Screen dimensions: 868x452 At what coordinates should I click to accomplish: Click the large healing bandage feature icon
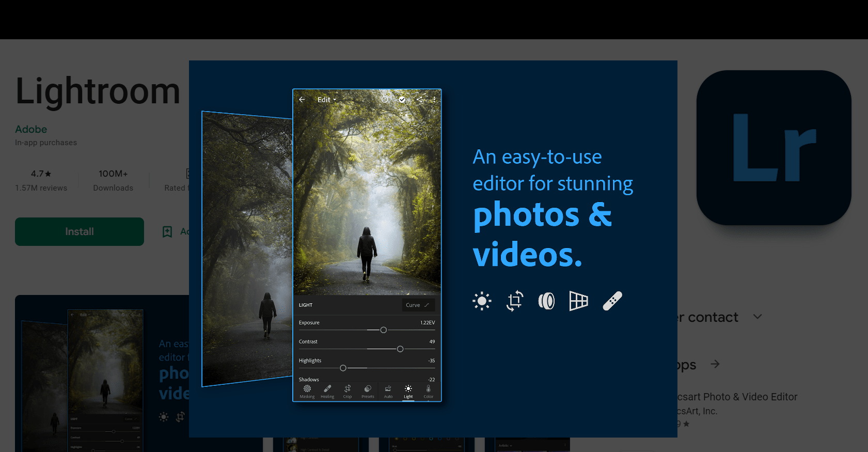[x=612, y=301]
